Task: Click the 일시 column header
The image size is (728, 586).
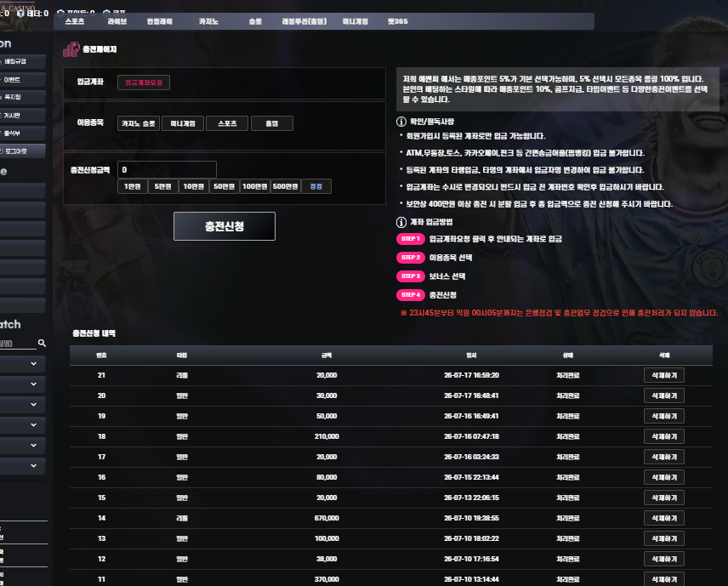Action: [x=471, y=356]
